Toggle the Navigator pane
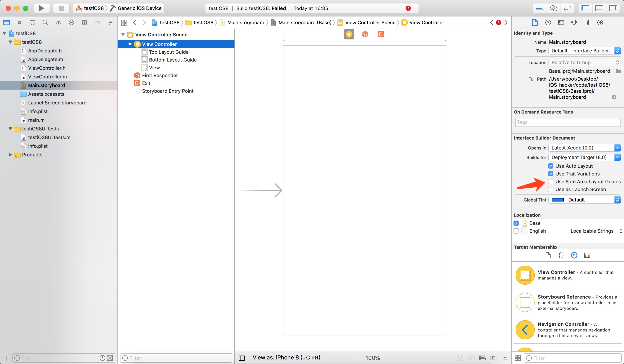 585,8
